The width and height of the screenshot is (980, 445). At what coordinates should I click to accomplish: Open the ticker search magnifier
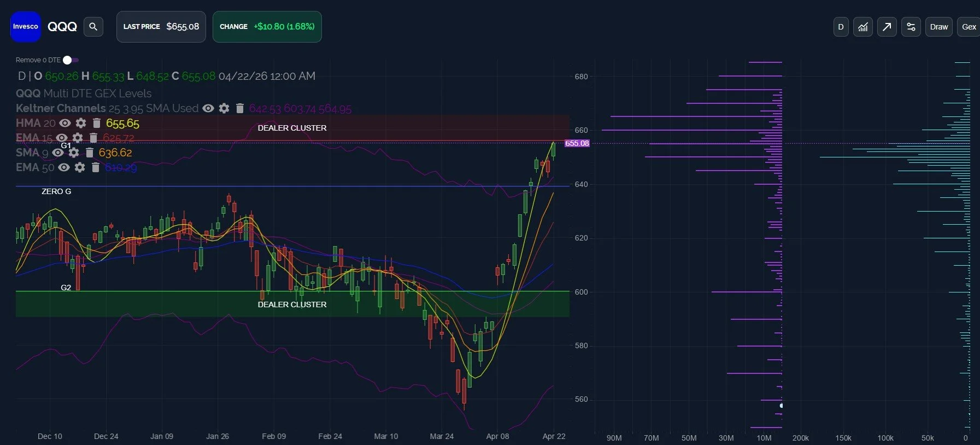[93, 26]
